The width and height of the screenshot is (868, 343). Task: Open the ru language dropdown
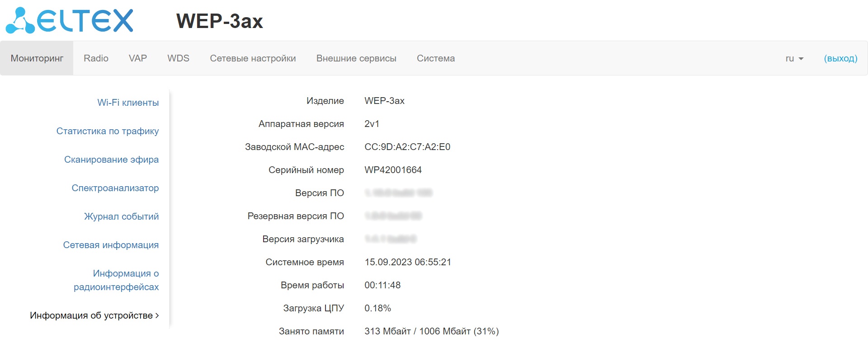tap(794, 58)
